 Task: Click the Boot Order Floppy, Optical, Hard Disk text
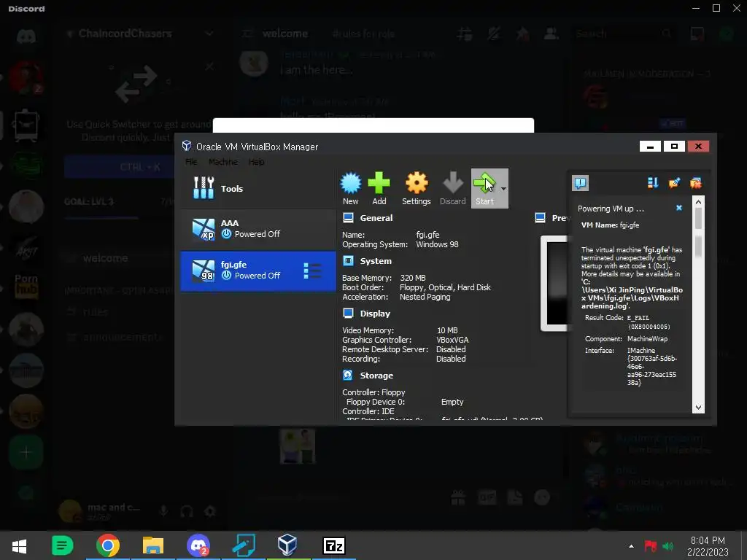click(x=445, y=287)
